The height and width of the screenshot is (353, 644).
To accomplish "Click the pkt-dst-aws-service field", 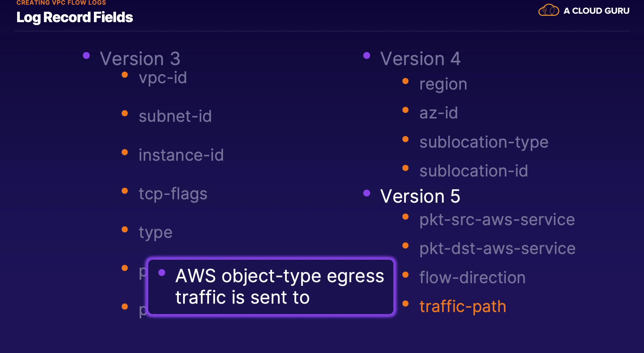I will [x=497, y=249].
